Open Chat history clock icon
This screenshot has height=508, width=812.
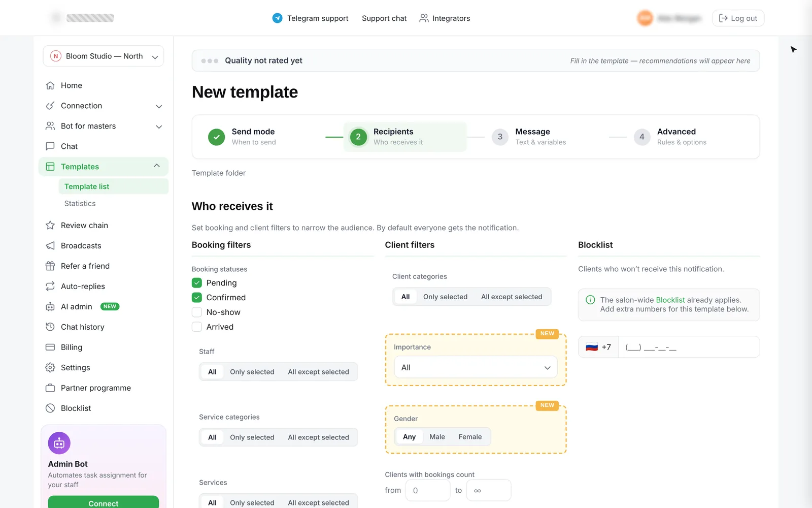coord(50,327)
